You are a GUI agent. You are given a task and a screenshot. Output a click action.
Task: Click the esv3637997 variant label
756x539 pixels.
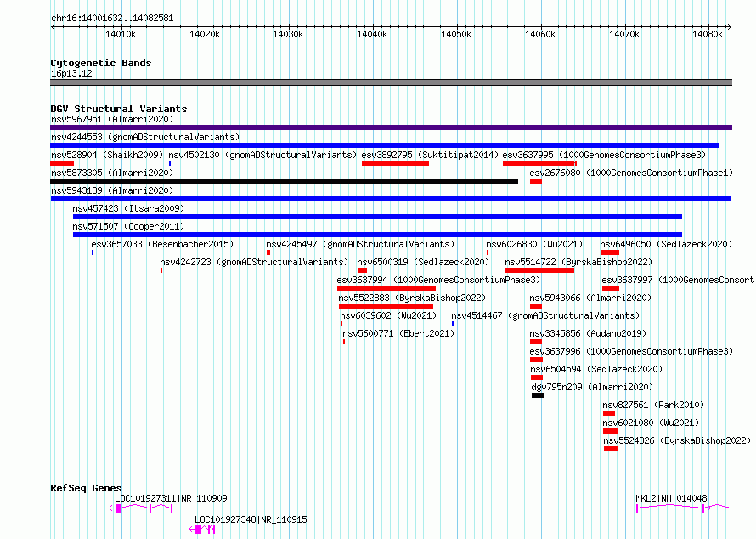(x=678, y=280)
